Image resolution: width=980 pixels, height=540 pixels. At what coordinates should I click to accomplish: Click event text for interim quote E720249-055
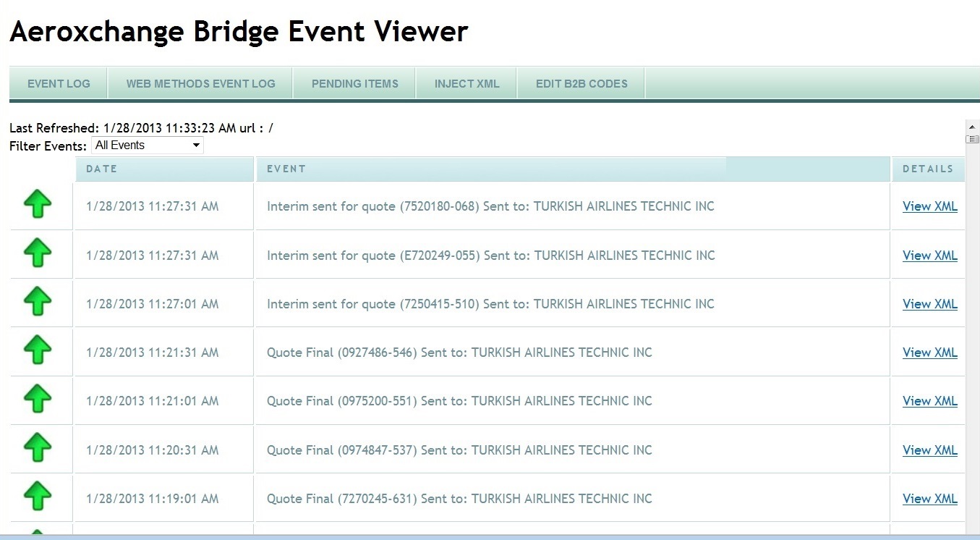[x=491, y=256]
